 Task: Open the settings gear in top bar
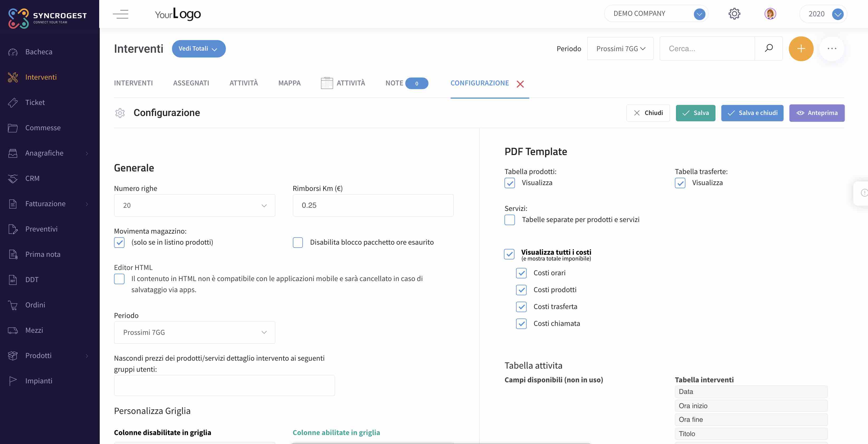[734, 14]
